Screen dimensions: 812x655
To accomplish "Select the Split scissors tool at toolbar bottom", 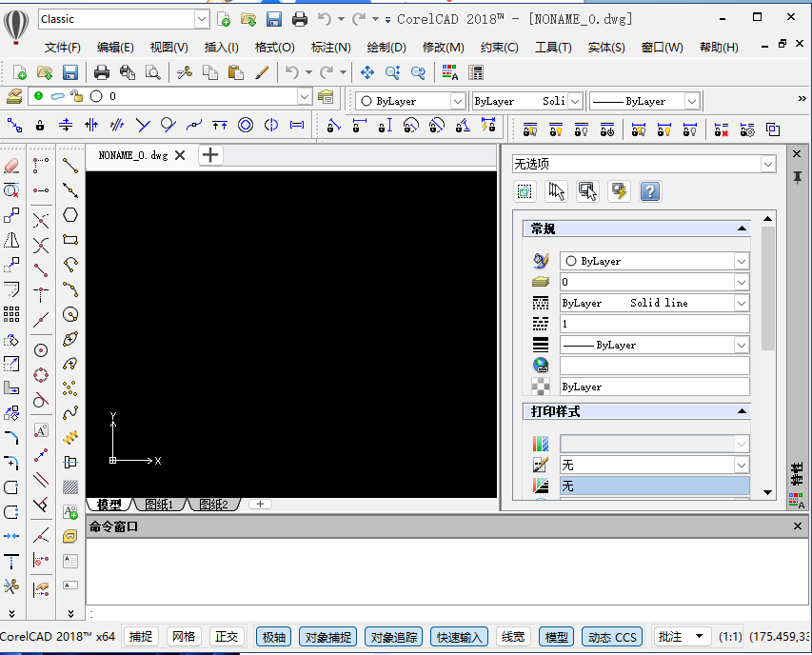I will [x=11, y=586].
